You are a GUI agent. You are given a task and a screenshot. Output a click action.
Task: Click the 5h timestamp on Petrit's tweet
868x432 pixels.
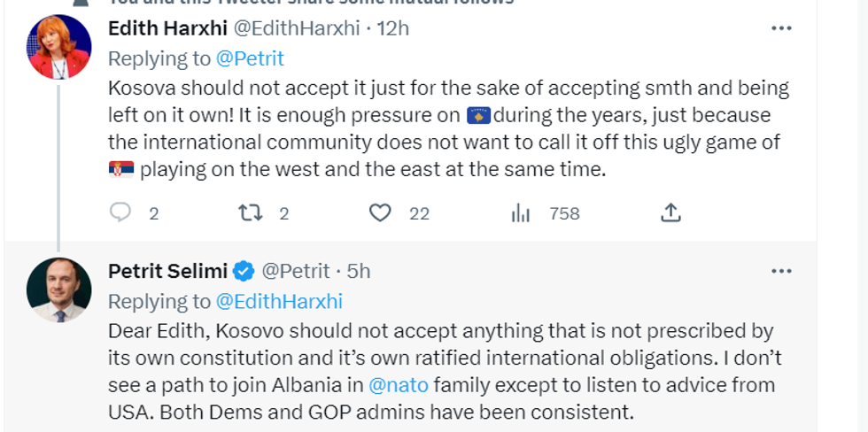358,271
